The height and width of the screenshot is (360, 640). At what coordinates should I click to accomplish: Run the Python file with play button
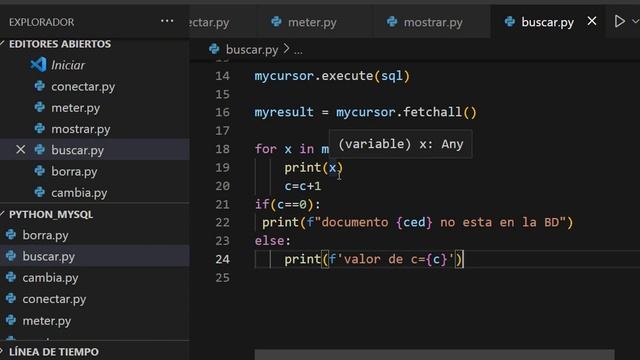(619, 21)
